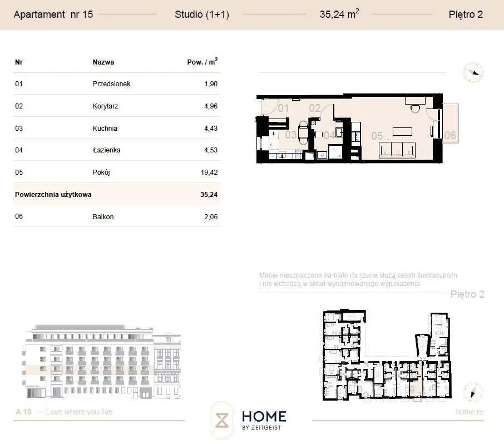504x444 pixels.
Task: Click the 'Powierzchnia użytkowa' label
Action: (53, 195)
